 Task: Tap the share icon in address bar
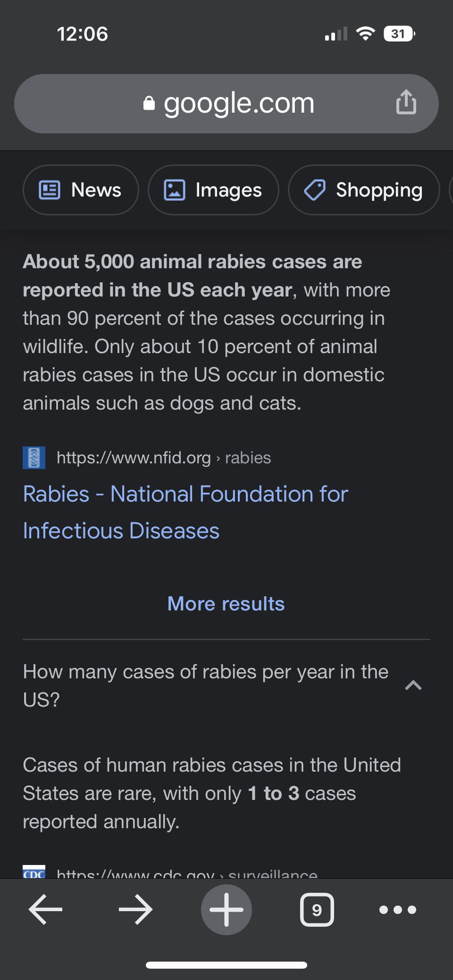406,102
